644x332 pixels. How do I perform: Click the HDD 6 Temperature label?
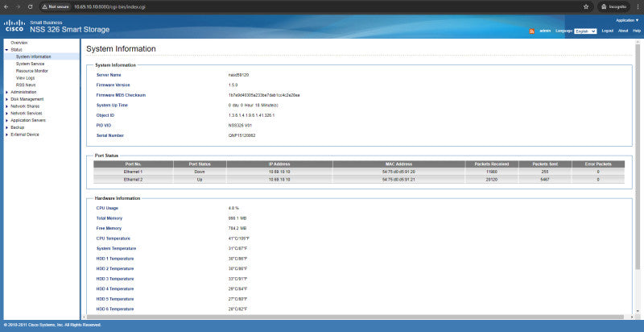115,309
